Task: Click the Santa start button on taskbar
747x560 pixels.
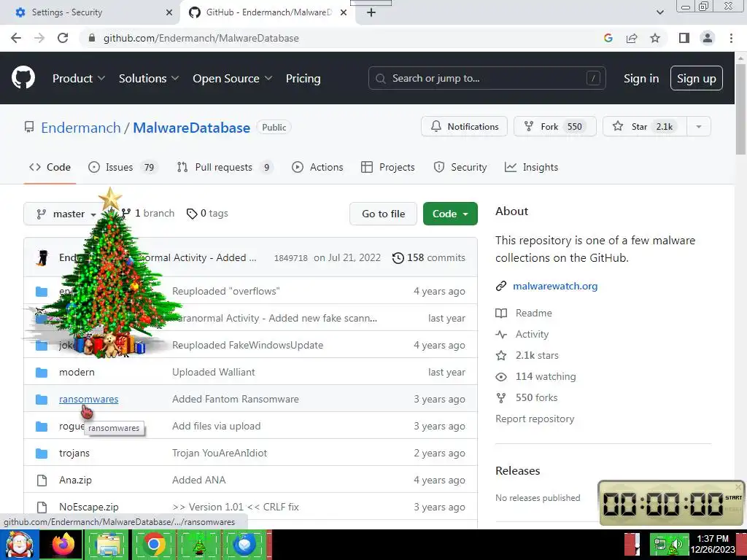Action: coord(20,545)
